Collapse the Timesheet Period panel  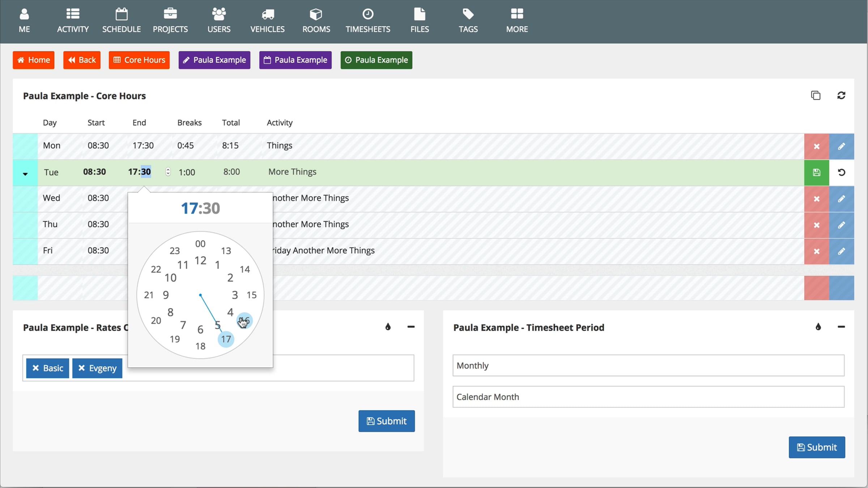(x=841, y=327)
